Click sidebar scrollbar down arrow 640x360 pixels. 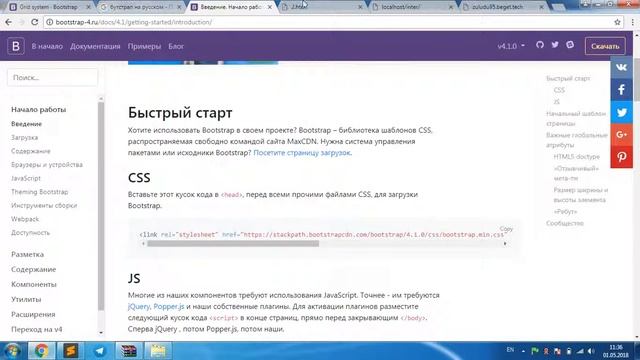click(101, 333)
